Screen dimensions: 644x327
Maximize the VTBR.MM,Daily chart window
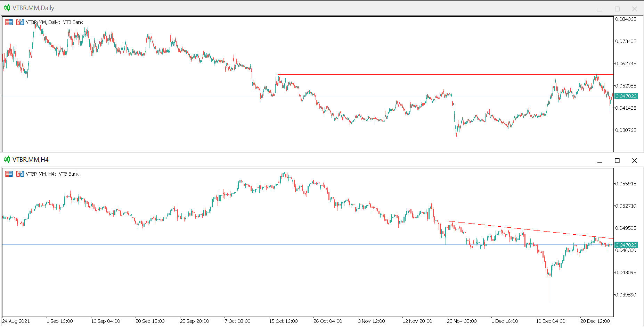617,9
